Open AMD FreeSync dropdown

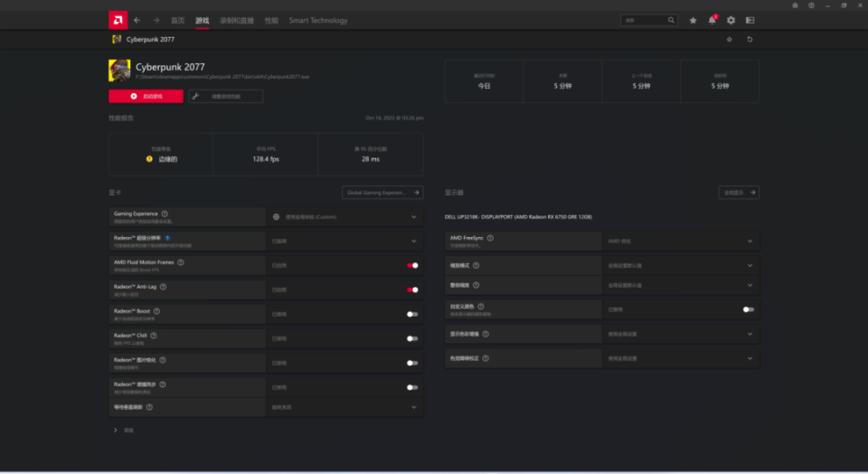[681, 242]
